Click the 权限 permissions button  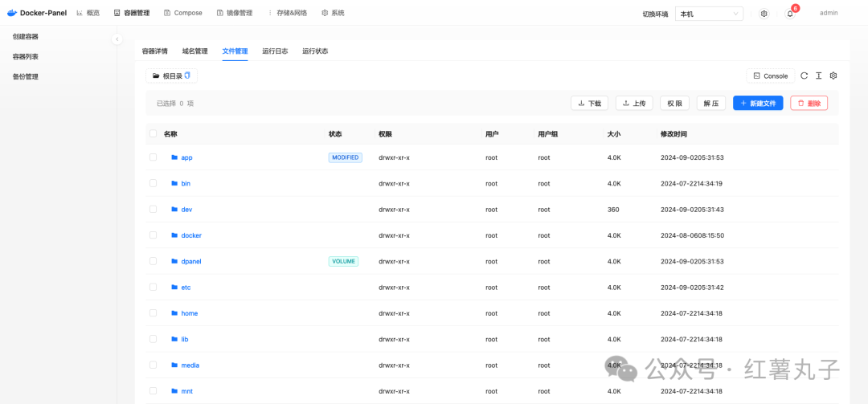pos(674,103)
